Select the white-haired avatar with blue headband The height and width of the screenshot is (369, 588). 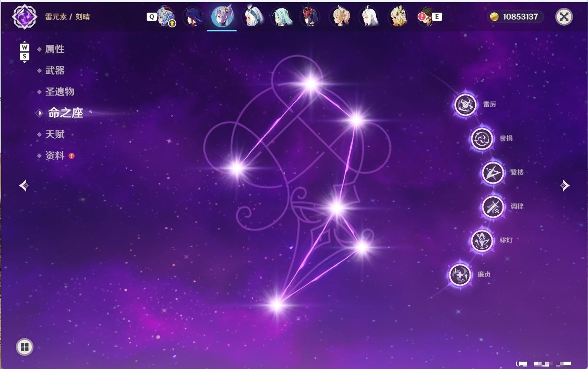(252, 17)
